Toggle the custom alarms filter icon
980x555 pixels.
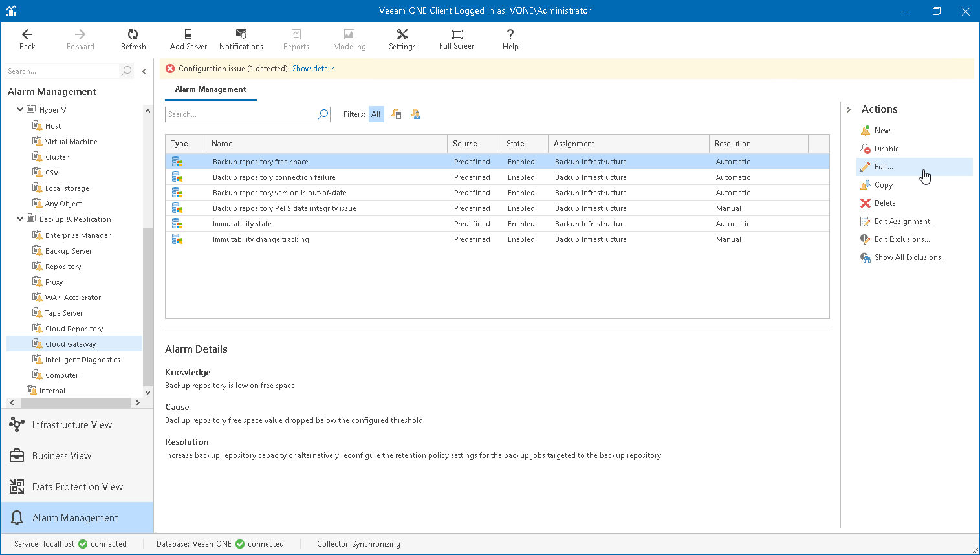point(416,114)
